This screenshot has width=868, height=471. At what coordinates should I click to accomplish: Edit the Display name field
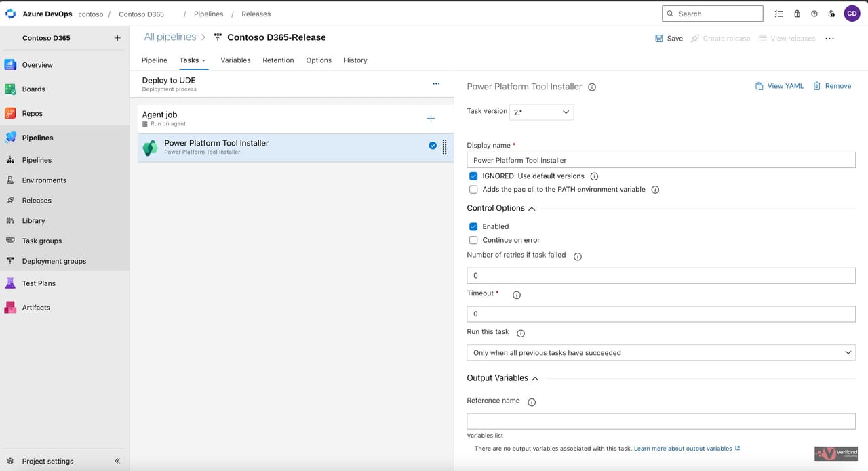coord(661,160)
